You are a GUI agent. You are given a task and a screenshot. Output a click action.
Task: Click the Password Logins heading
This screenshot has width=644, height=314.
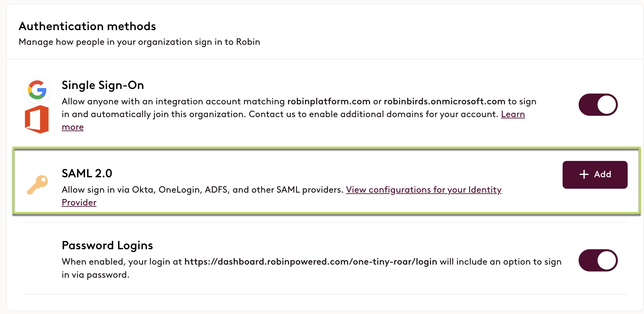107,245
